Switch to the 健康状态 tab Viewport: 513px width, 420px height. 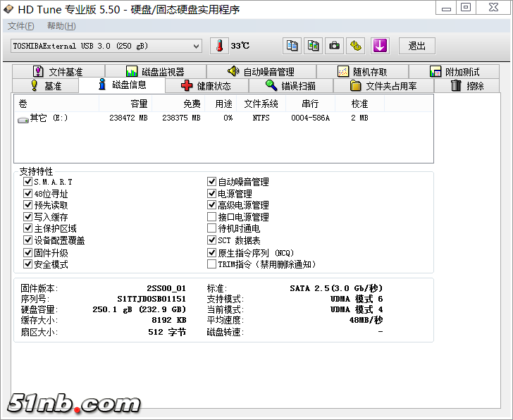pyautogui.click(x=206, y=86)
